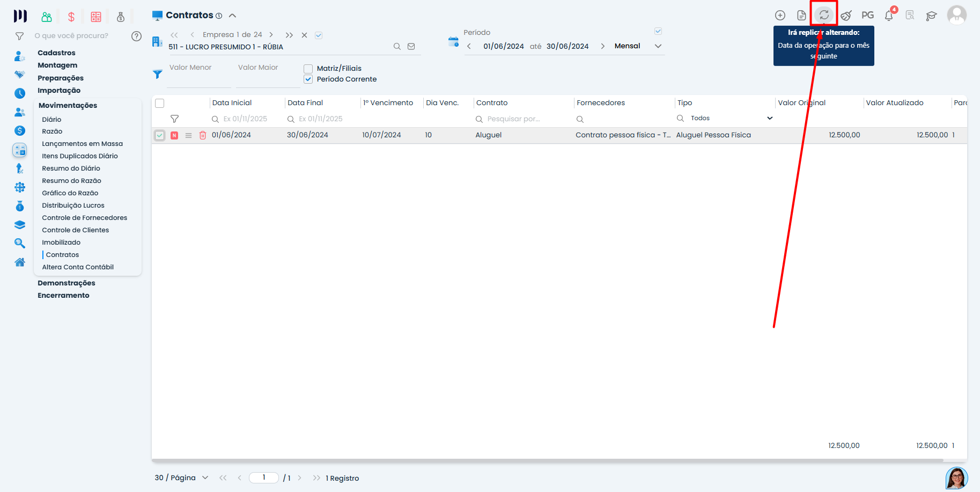
Task: Select Controle de Fornecedores in sidebar
Action: pyautogui.click(x=84, y=218)
